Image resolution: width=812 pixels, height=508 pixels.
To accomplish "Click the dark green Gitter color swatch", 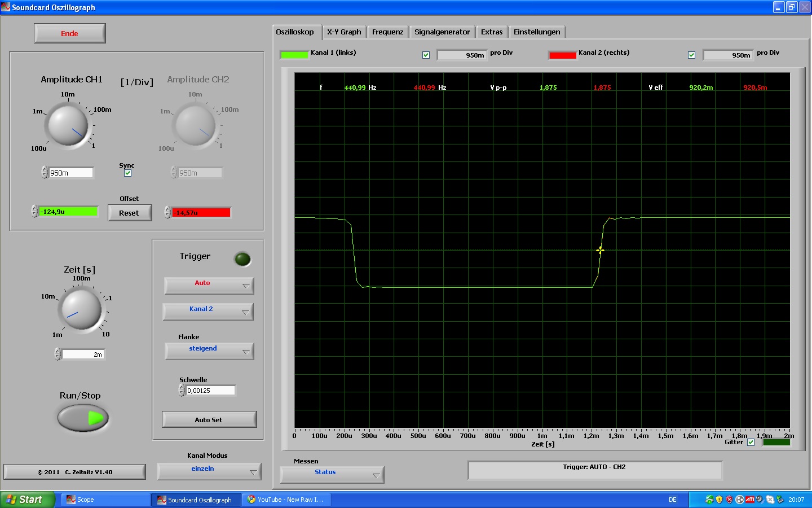I will coord(776,443).
